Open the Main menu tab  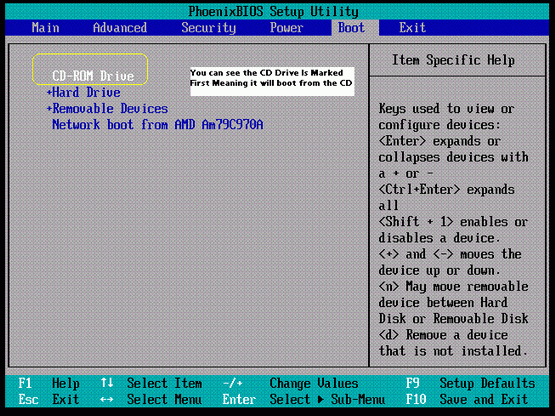[x=45, y=28]
